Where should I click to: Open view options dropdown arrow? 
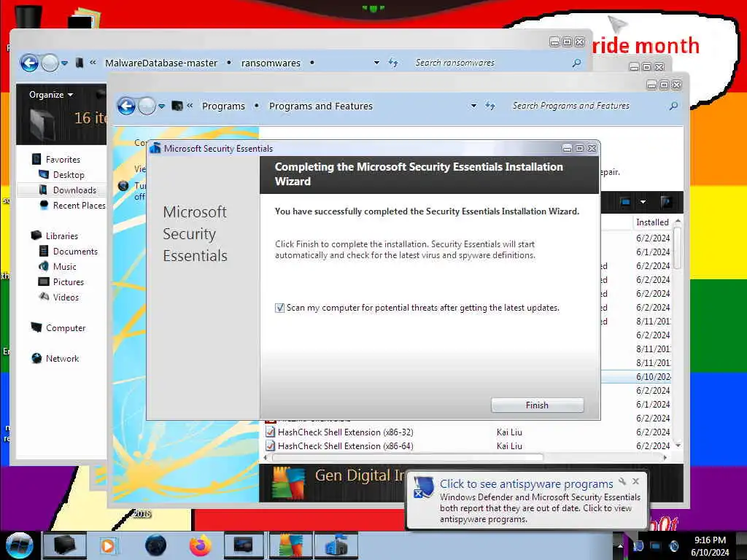point(643,202)
